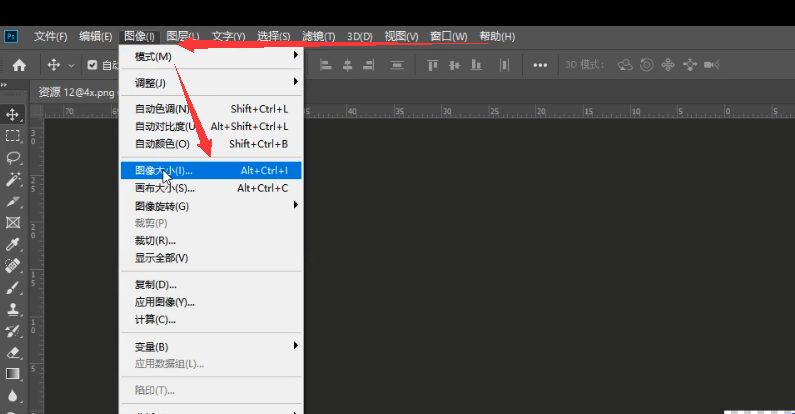Open the 窗口(W) menu
This screenshot has height=414, width=795.
pyautogui.click(x=448, y=36)
